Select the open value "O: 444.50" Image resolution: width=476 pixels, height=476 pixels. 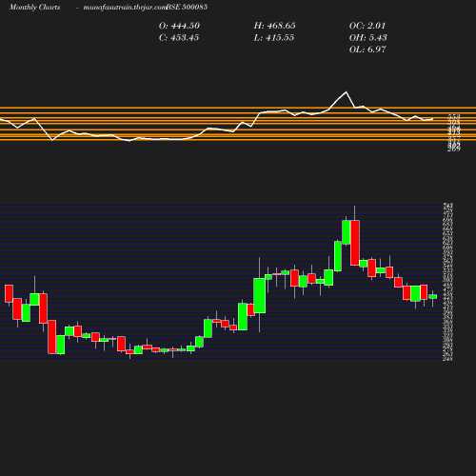tap(179, 26)
